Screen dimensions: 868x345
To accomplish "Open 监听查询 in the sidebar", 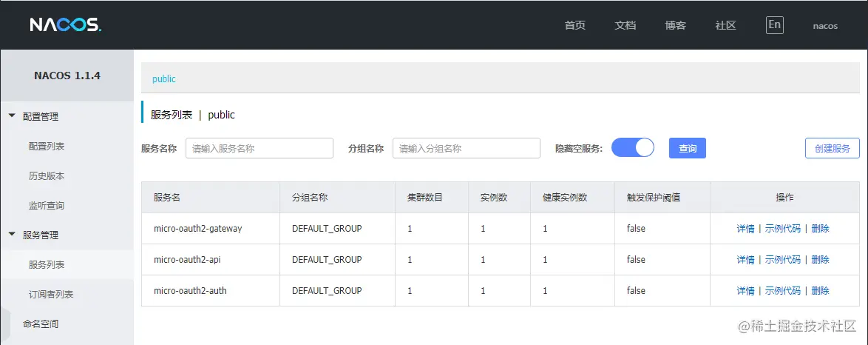I will [x=47, y=206].
